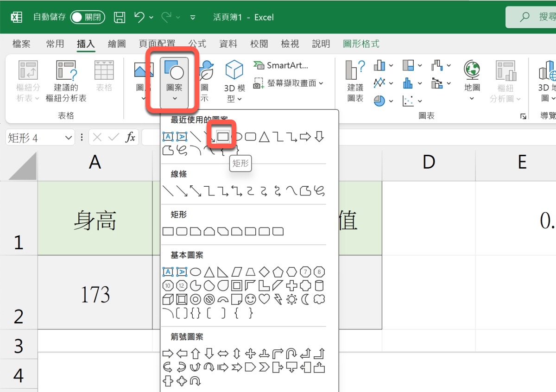Choose the heart shape from basic shapes
The image size is (556, 392).
[x=264, y=299]
